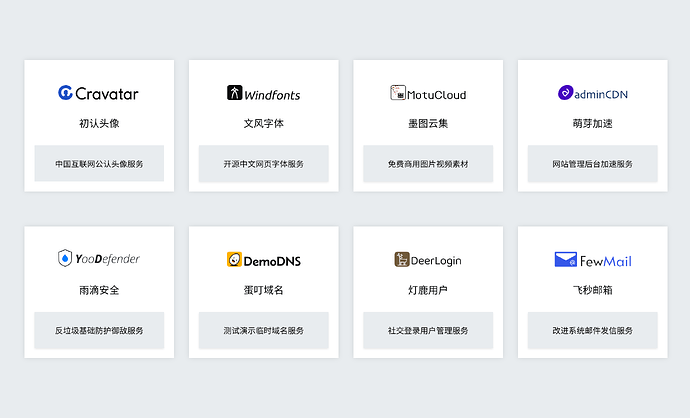Click the DemoDNS orange egg icon
Viewport: 690px width, 418px height.
234,259
